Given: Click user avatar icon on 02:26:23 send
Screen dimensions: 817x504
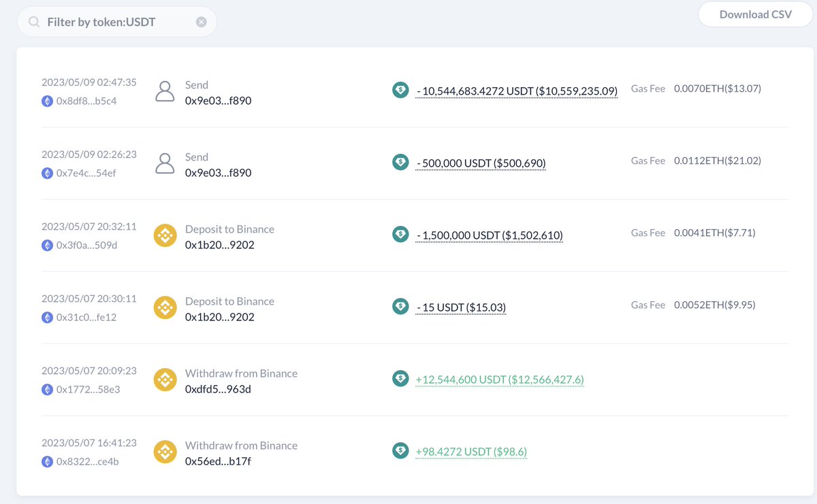Looking at the screenshot, I should (165, 164).
